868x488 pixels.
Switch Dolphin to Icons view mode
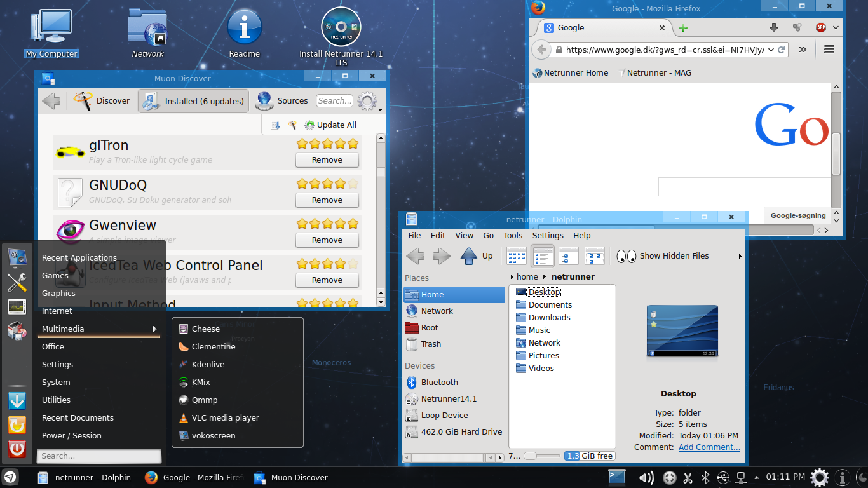point(517,256)
